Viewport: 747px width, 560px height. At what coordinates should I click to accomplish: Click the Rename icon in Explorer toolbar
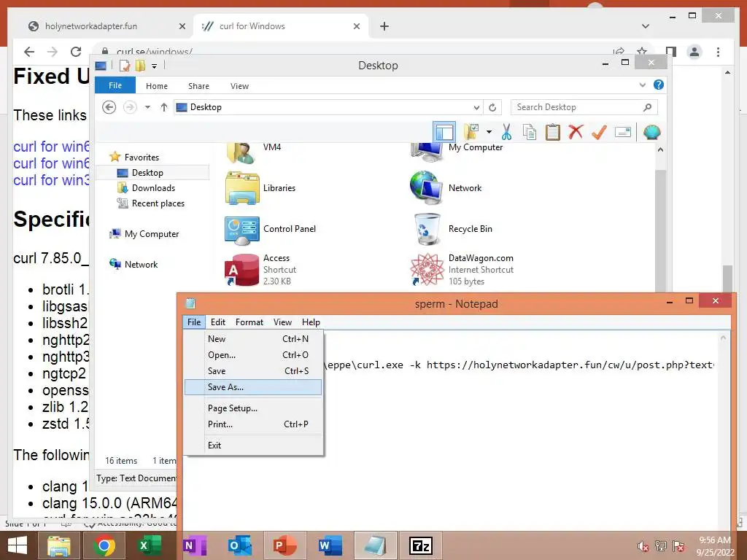(623, 132)
